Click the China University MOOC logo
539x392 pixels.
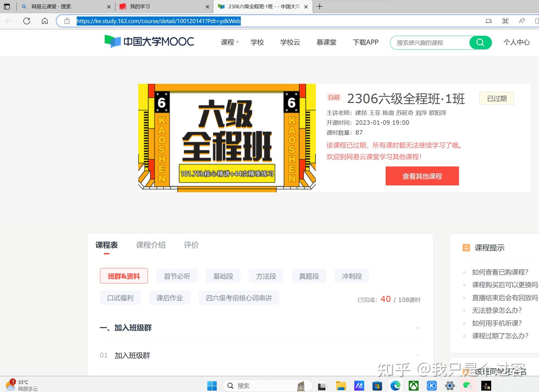149,42
